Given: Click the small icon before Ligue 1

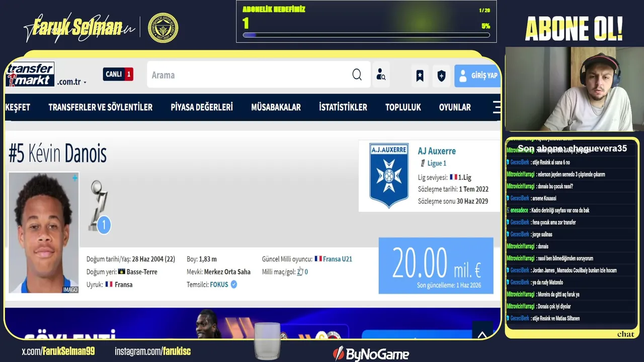Looking at the screenshot, I should coord(423,163).
